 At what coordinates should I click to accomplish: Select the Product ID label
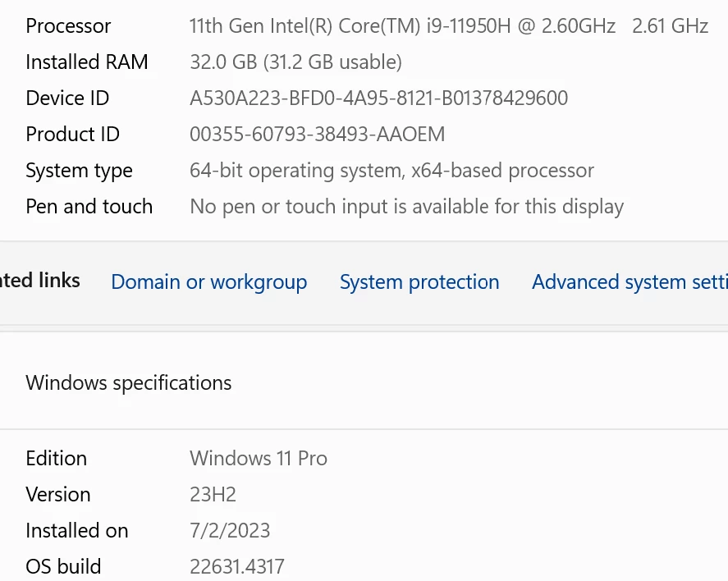73,135
